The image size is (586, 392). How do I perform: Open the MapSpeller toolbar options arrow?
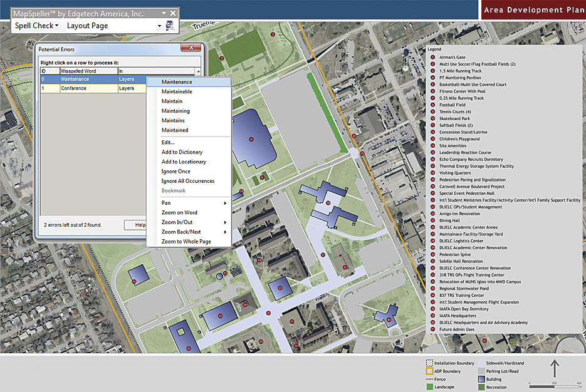(164, 13)
